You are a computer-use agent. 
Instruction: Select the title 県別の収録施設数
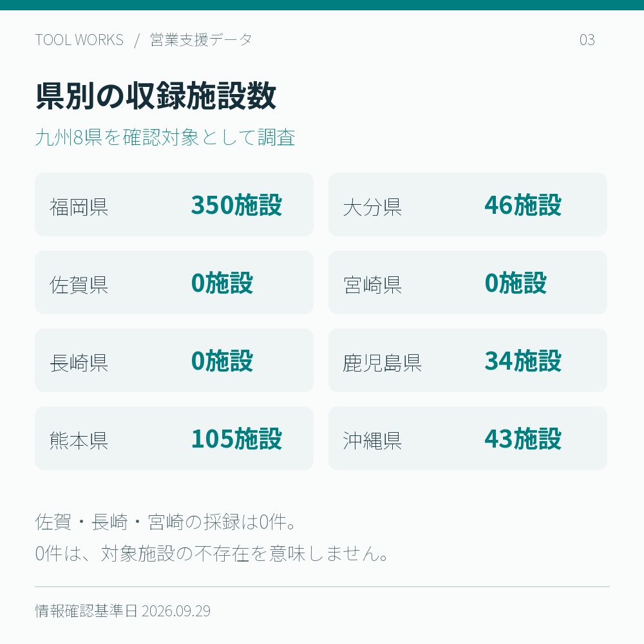[156, 96]
